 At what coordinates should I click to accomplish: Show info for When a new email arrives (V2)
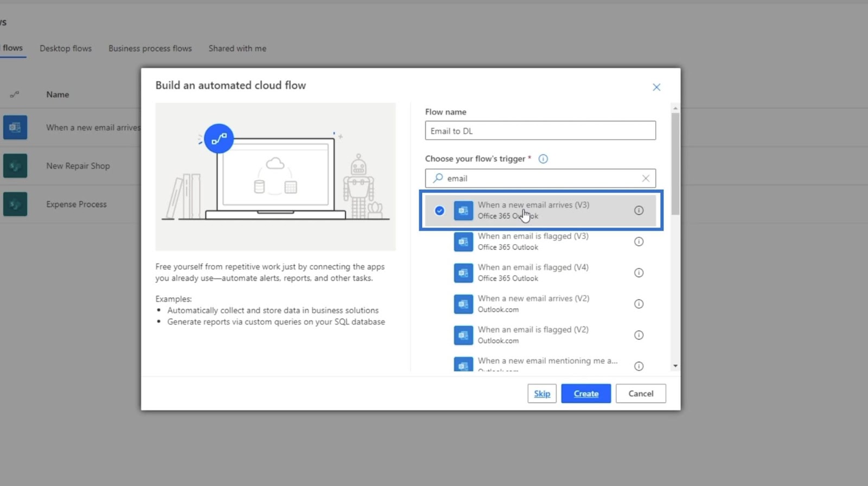point(639,304)
